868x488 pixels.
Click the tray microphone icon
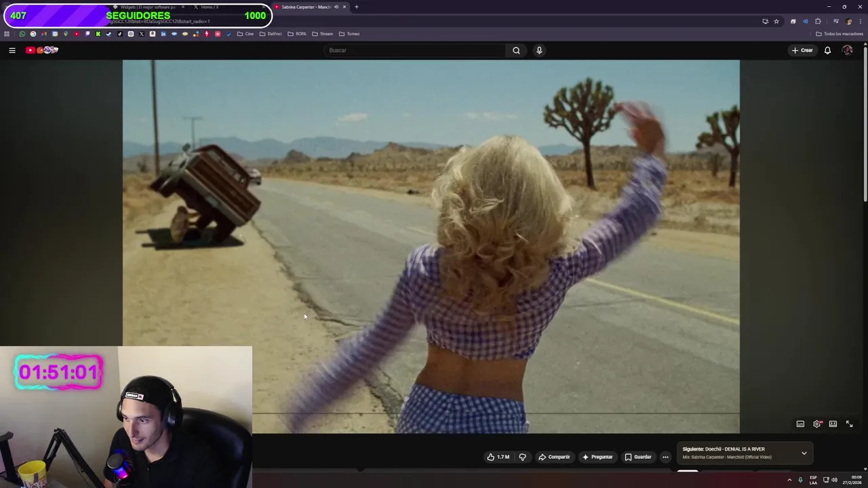pos(800,480)
